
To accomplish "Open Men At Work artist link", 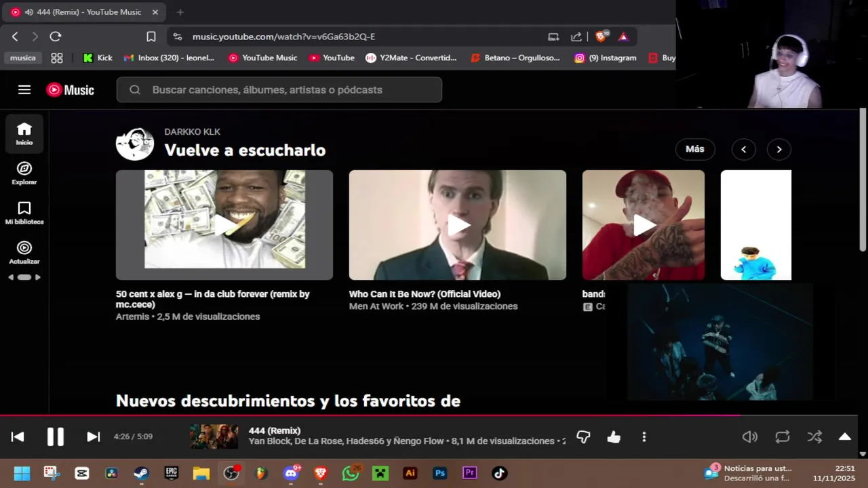I will 376,306.
